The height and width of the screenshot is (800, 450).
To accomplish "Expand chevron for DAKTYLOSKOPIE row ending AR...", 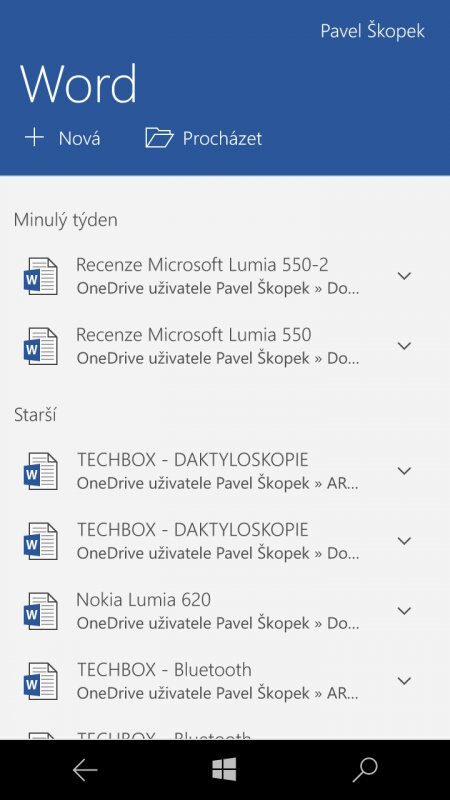I will tap(404, 471).
